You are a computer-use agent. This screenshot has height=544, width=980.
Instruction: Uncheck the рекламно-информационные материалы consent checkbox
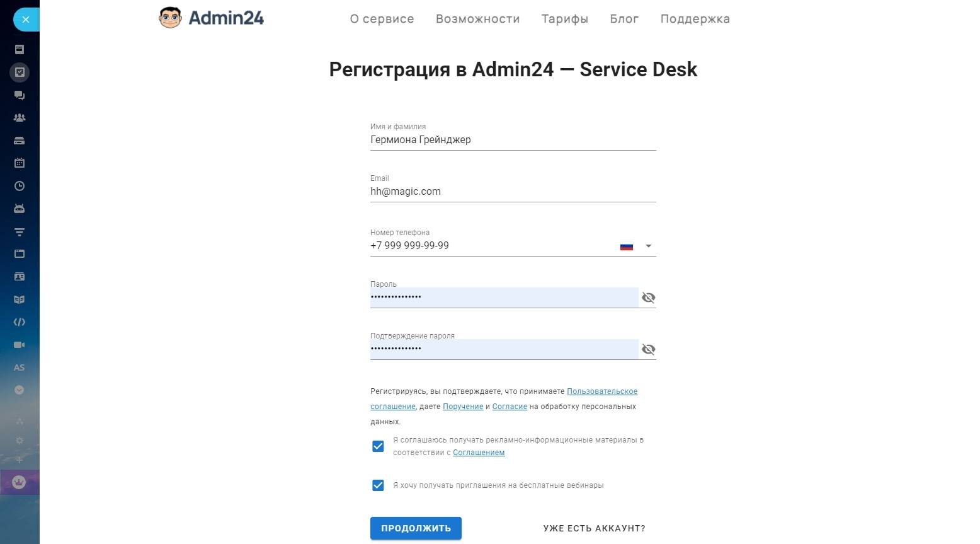(378, 446)
